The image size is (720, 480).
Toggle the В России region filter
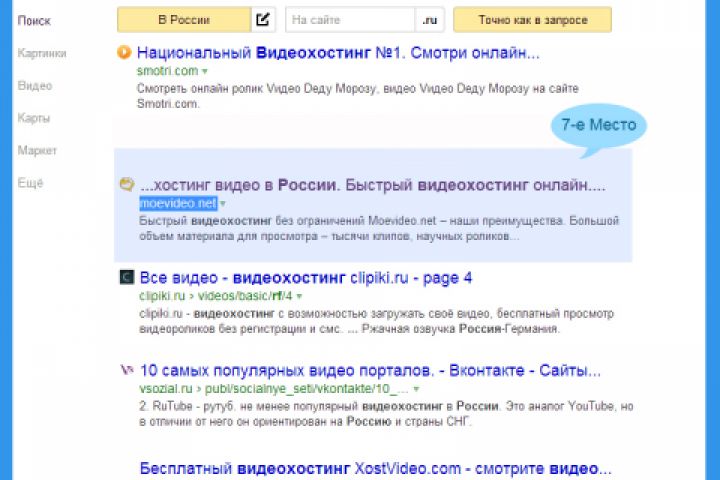(x=184, y=20)
